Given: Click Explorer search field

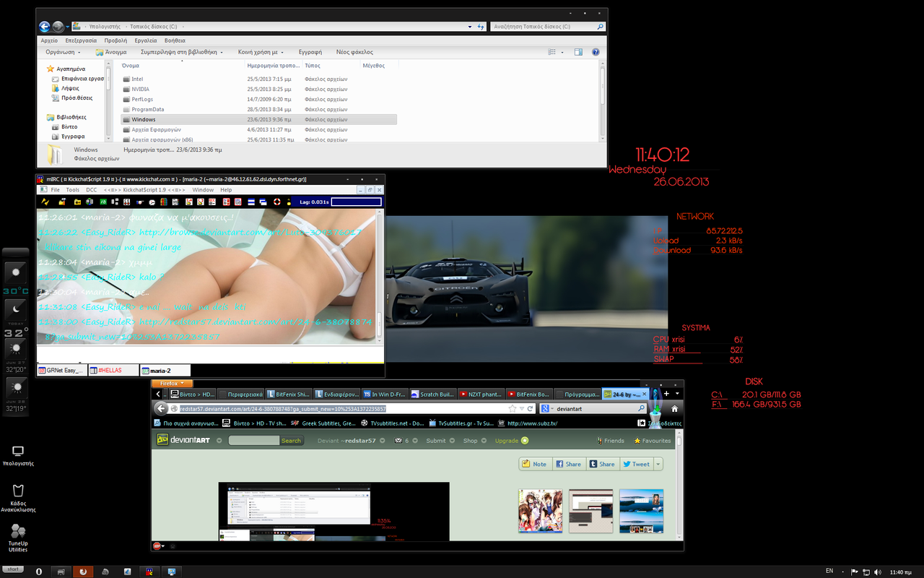Looking at the screenshot, I should (547, 27).
